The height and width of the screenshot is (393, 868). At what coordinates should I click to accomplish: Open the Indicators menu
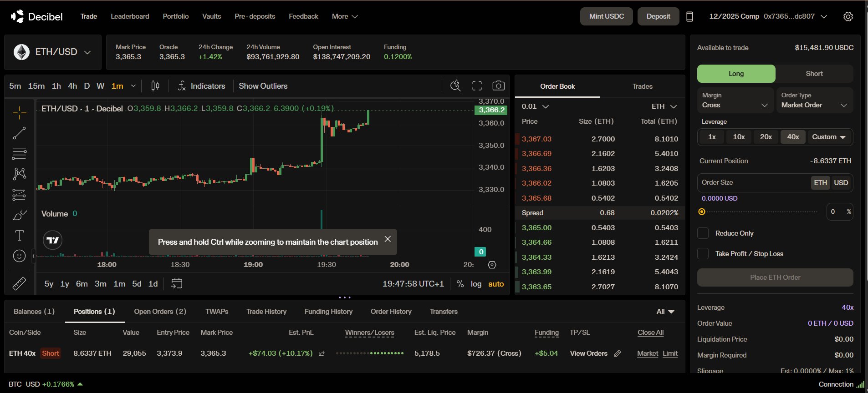pos(201,86)
